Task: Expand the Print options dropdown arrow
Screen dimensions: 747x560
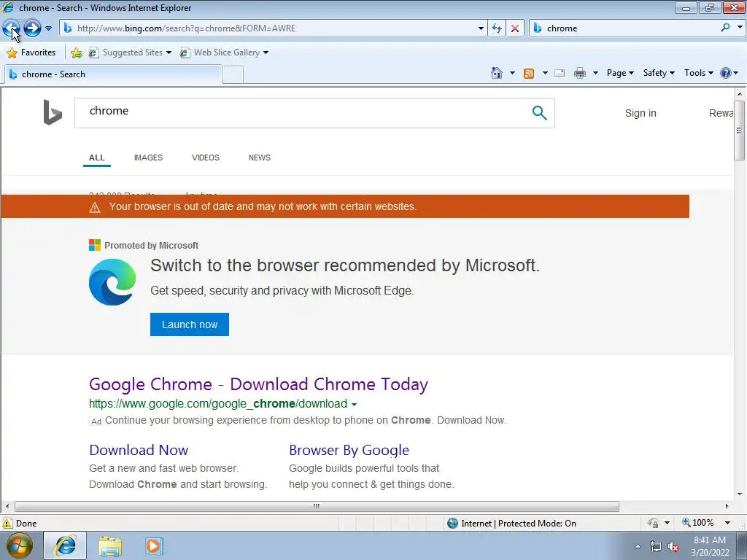Action: tap(595, 73)
